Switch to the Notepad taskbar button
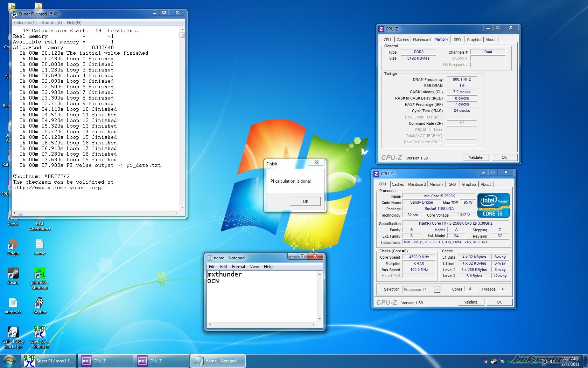Viewport: 588px width, 368px height. click(218, 361)
